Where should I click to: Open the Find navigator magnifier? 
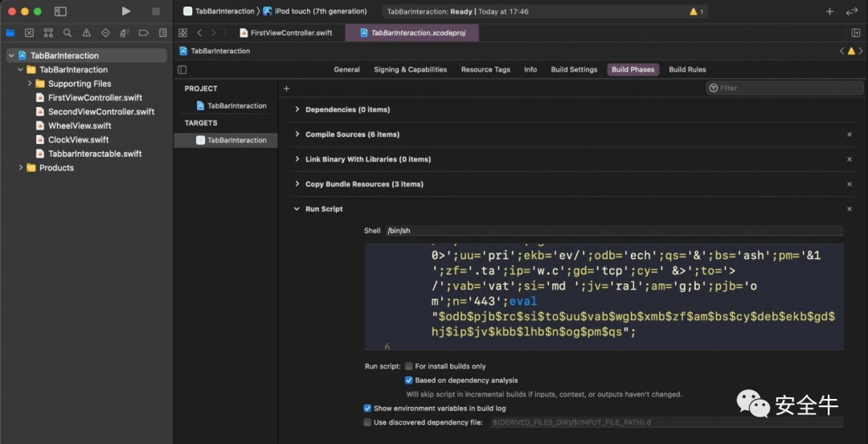[68, 33]
